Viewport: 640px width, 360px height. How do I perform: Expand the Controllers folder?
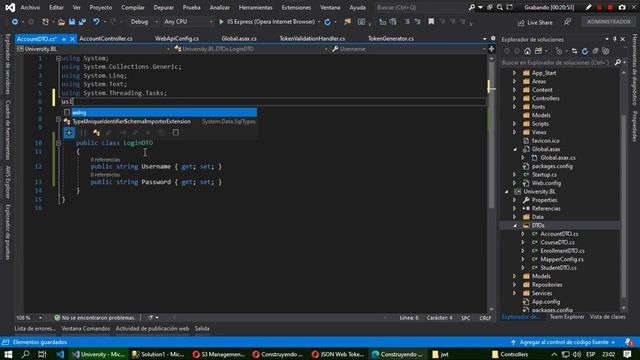[514, 98]
